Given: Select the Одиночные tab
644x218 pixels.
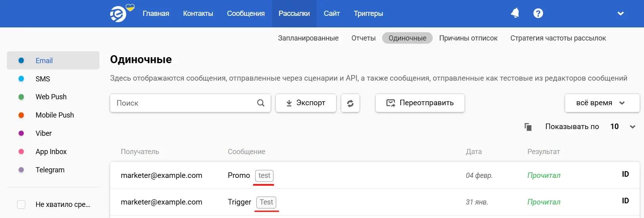Looking at the screenshot, I should 407,38.
